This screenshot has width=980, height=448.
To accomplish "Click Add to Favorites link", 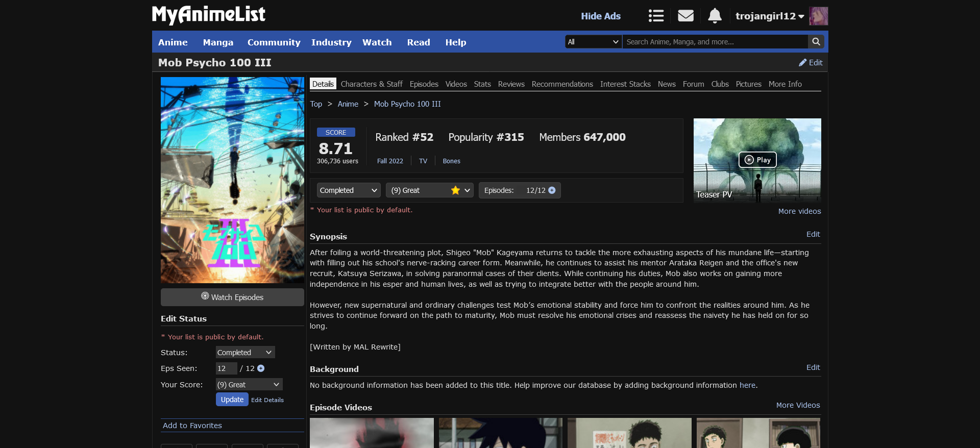I will point(192,426).
